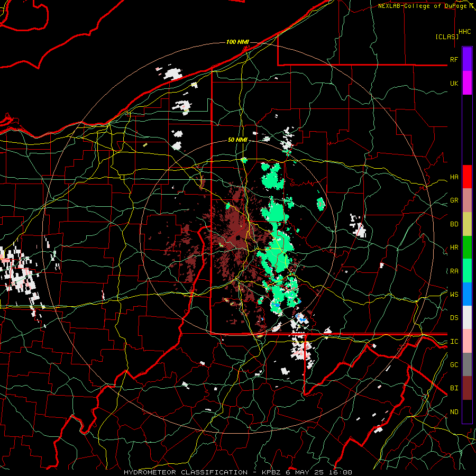This screenshot has height=476, width=476.
Task: Click the ND black legend swatch
Action: pos(467,411)
